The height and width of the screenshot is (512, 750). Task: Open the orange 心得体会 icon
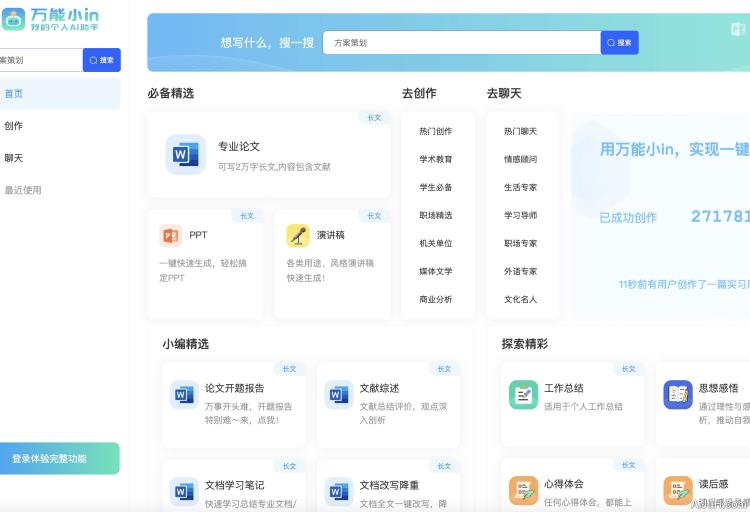pyautogui.click(x=523, y=490)
